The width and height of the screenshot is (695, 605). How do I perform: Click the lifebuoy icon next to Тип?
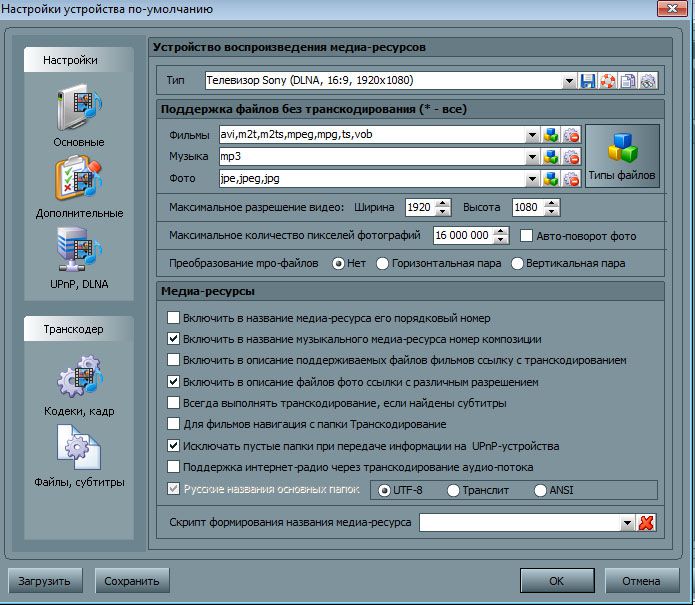pos(607,80)
